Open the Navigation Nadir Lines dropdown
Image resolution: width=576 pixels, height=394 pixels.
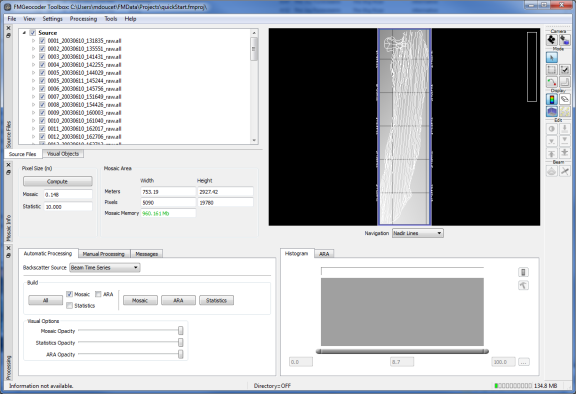(x=418, y=233)
